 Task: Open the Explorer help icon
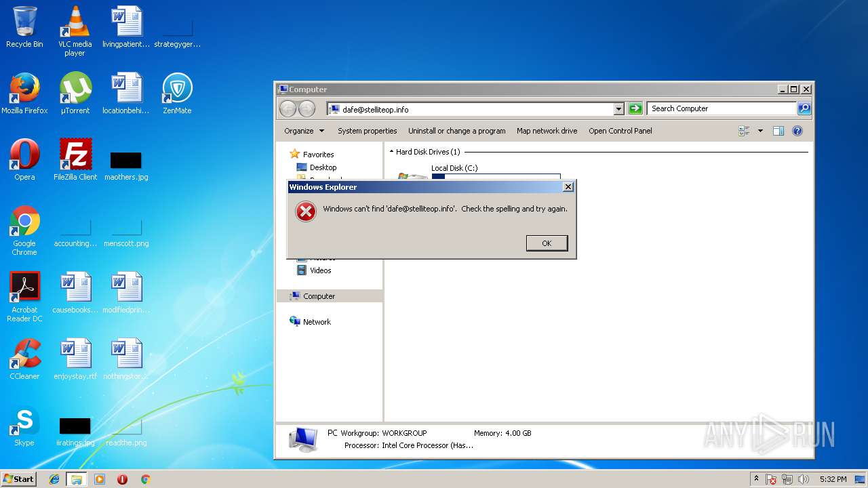(797, 131)
